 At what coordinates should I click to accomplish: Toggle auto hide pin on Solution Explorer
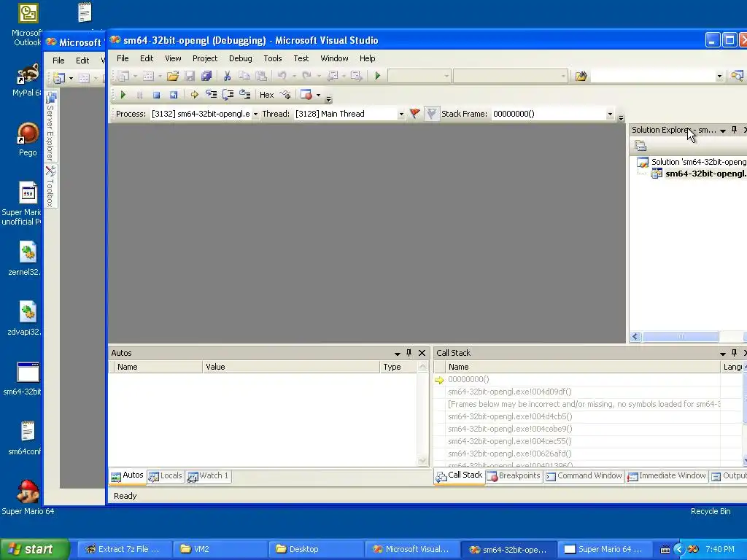click(x=734, y=130)
